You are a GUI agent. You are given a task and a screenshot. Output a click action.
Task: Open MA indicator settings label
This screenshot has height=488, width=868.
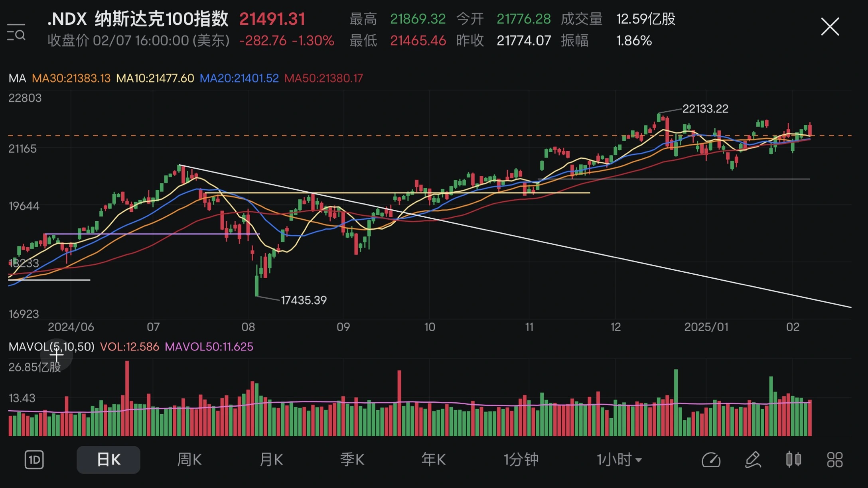tap(17, 78)
